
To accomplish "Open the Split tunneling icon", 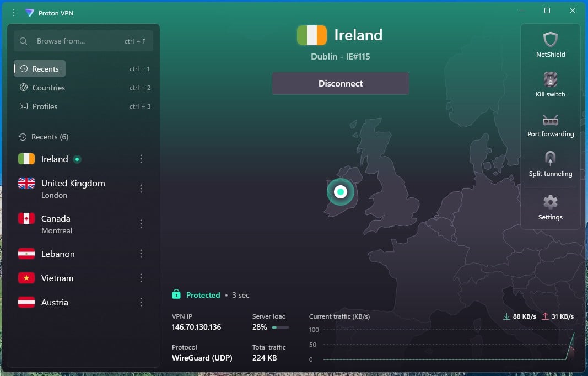I will (550, 158).
